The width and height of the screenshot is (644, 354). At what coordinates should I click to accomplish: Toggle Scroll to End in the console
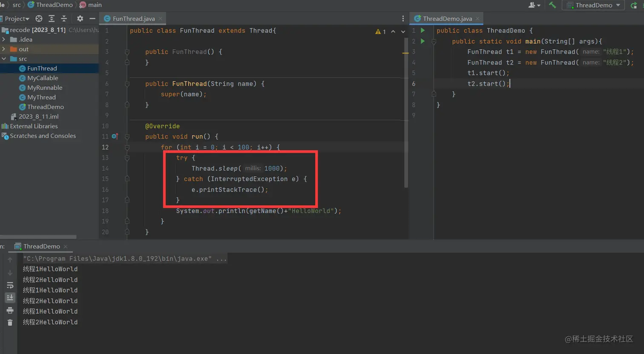[x=10, y=298]
